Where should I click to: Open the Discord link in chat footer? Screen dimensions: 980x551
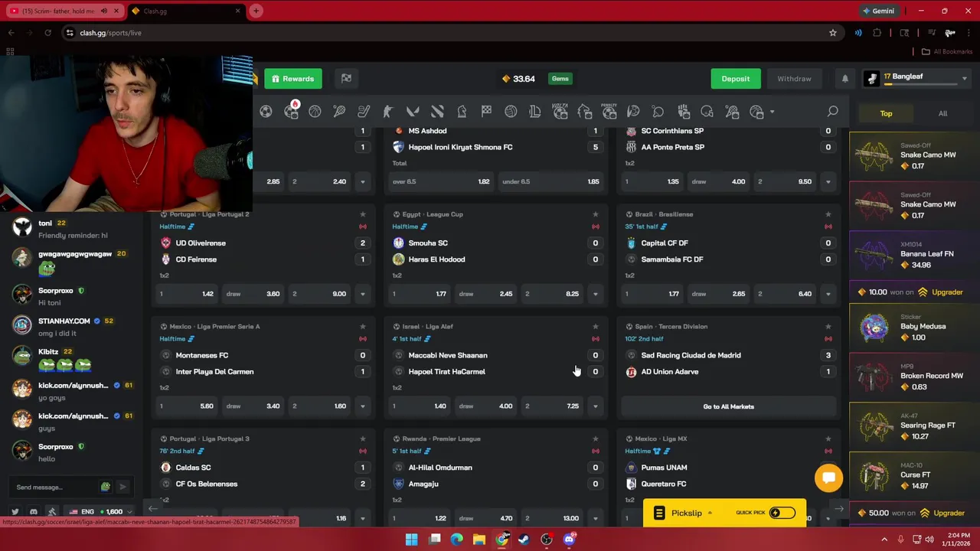[x=33, y=511]
